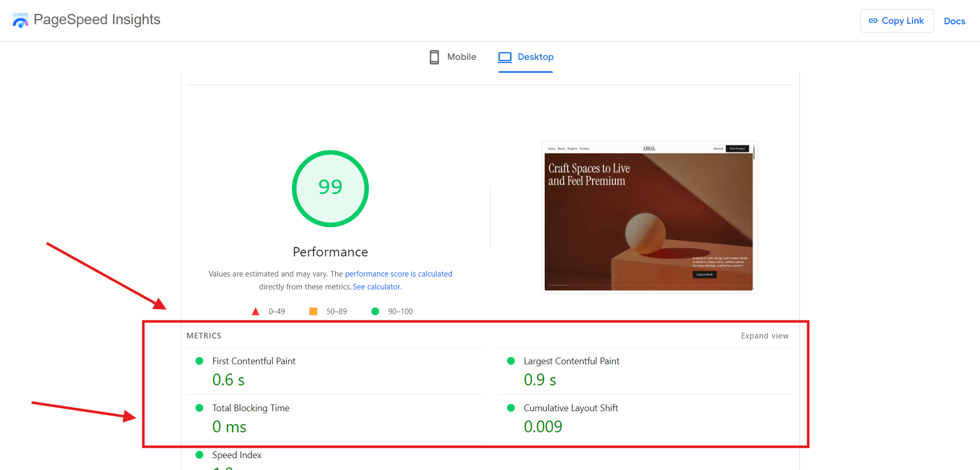Click the Mobile phone icon
This screenshot has height=470, width=980.
[434, 57]
